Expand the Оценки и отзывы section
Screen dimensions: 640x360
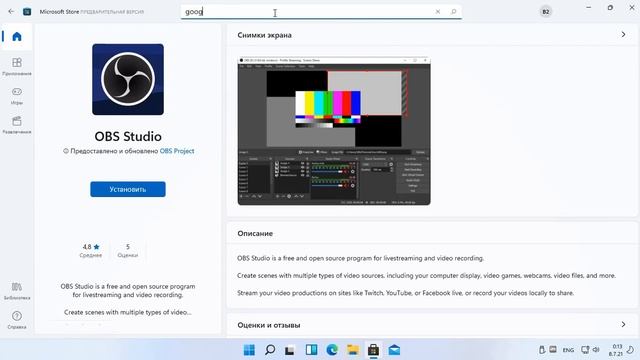coord(623,324)
